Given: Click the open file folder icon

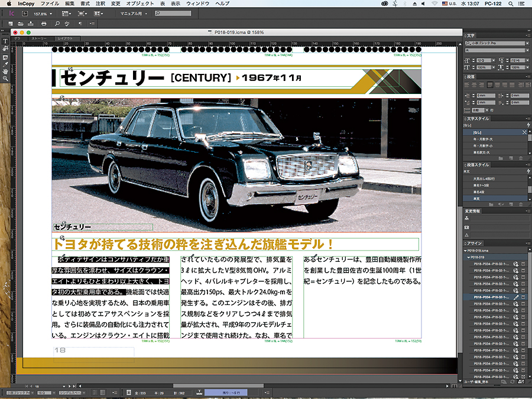Looking at the screenshot, I should [21, 24].
